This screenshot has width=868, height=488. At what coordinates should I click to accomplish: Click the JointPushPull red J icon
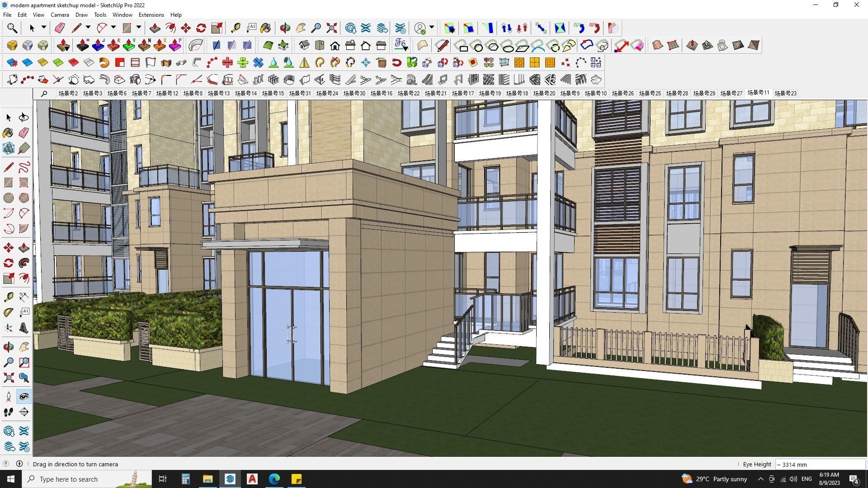point(98,46)
